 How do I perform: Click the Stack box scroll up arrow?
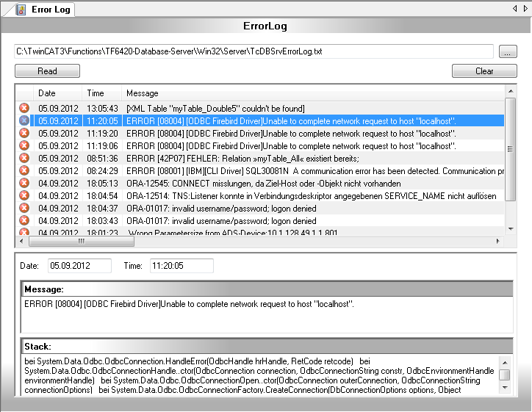point(505,363)
